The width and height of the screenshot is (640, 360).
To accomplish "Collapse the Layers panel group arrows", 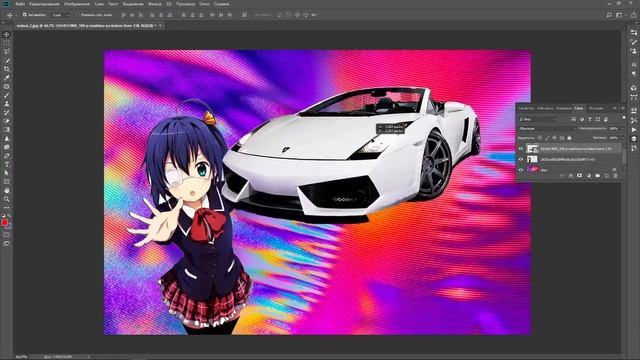I will pyautogui.click(x=614, y=108).
